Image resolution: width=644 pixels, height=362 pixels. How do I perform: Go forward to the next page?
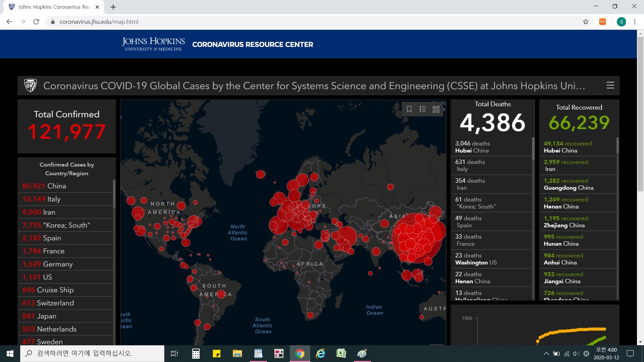[22, 22]
